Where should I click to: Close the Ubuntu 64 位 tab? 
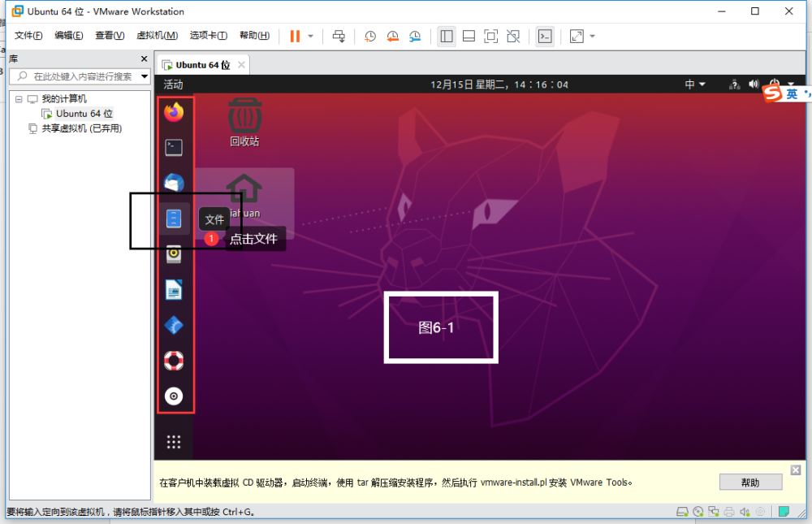point(241,65)
